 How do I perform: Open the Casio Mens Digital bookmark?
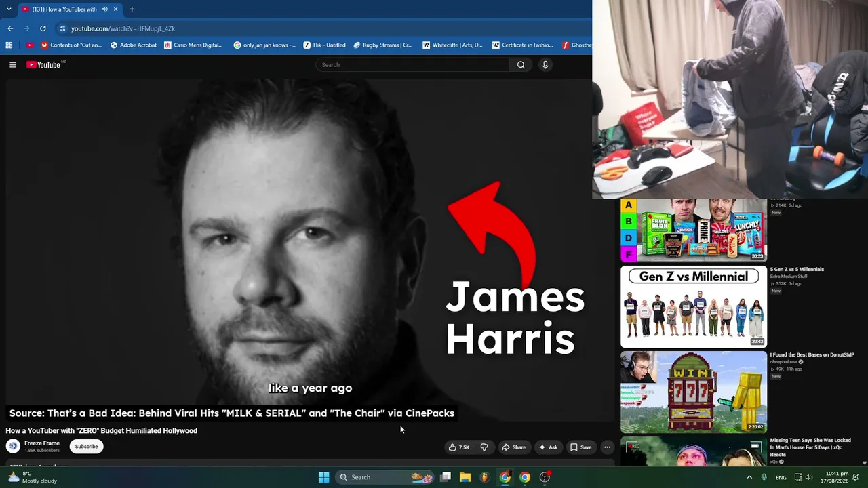tap(193, 45)
